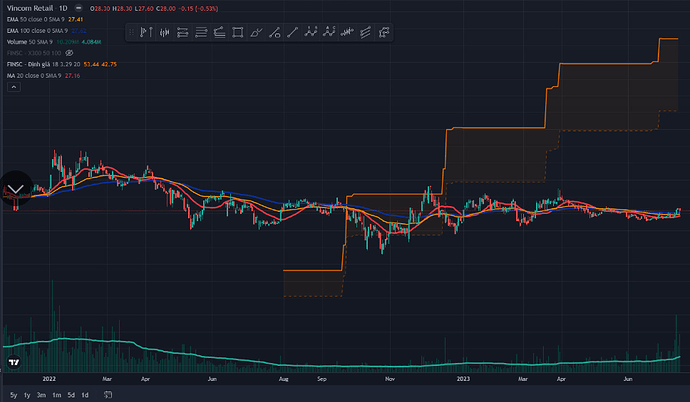Open the go-to-date calendar icon
Image resolution: width=690 pixels, height=402 pixels.
coord(108,395)
